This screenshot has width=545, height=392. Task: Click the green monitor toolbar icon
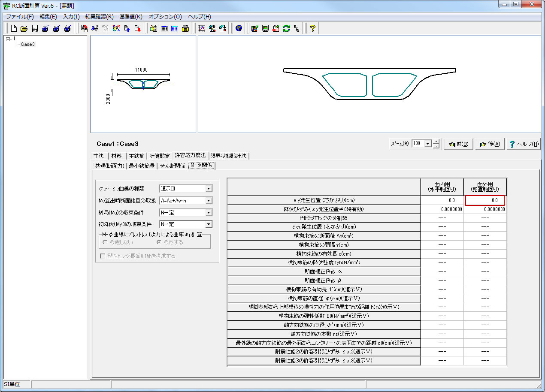[x=265, y=29]
